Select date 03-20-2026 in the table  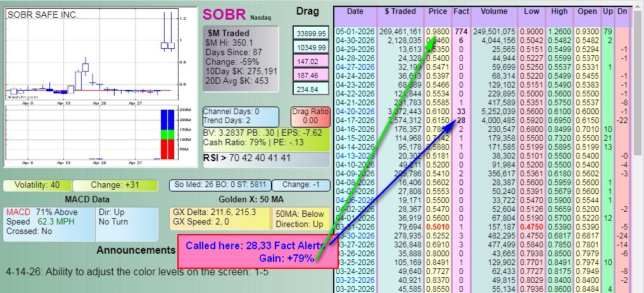(355, 289)
